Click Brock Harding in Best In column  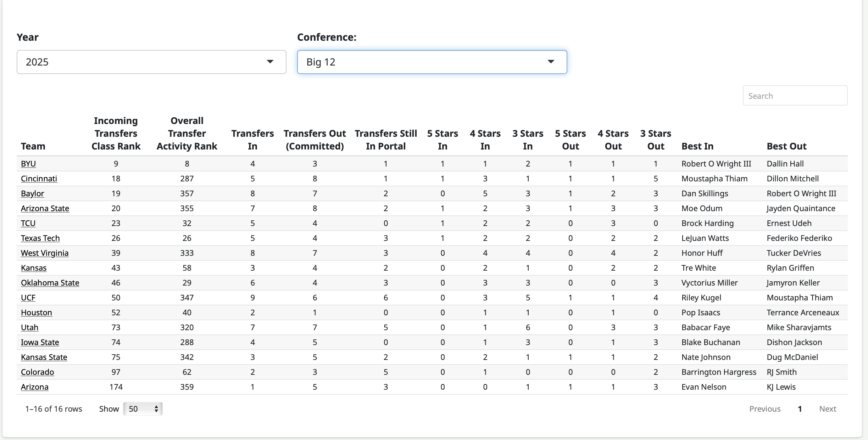707,223
